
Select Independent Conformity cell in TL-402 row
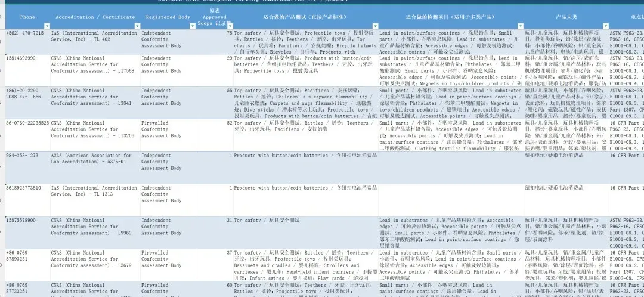[x=168, y=42]
